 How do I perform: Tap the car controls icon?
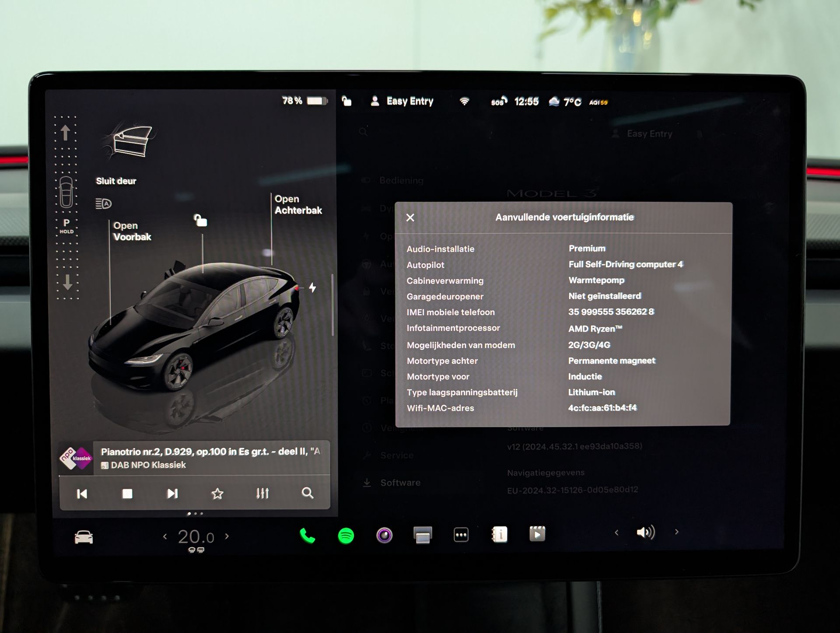click(x=84, y=537)
